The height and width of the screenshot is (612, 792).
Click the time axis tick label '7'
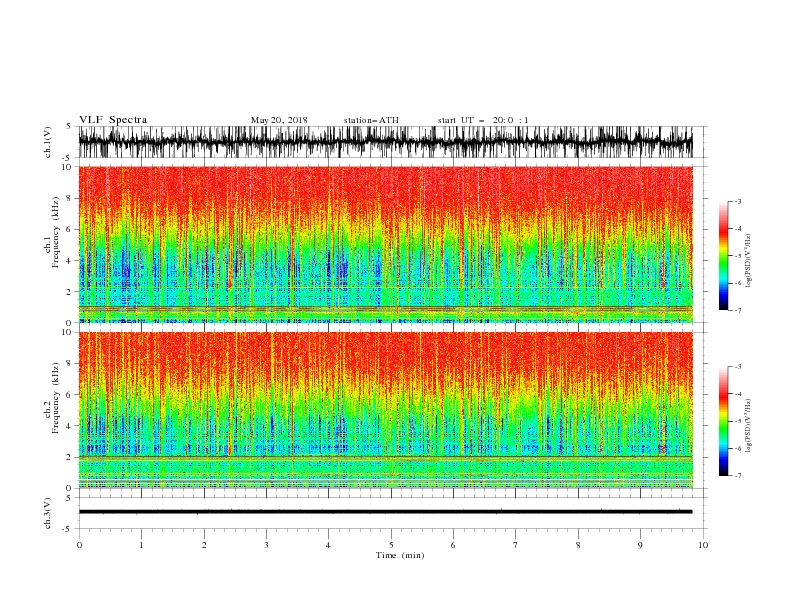tap(516, 545)
